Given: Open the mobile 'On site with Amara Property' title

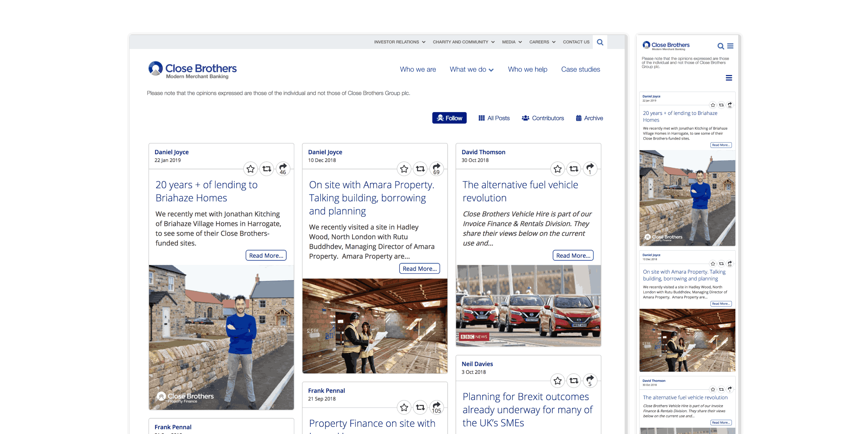Looking at the screenshot, I should pyautogui.click(x=684, y=275).
